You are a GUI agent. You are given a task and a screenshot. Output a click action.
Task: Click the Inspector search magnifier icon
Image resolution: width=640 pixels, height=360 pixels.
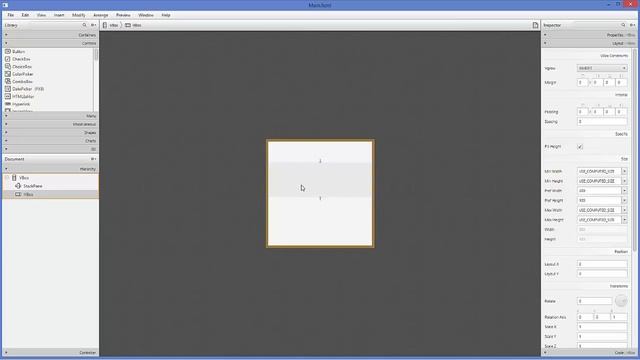pyautogui.click(x=623, y=25)
